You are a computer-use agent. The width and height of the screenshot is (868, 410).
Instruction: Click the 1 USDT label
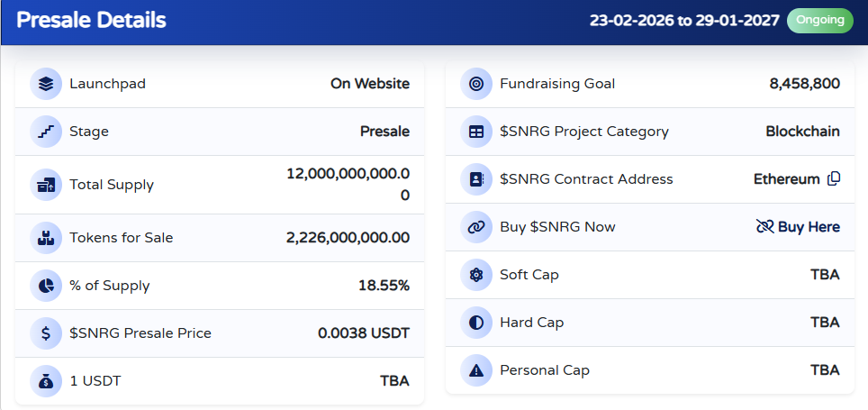[x=95, y=381]
